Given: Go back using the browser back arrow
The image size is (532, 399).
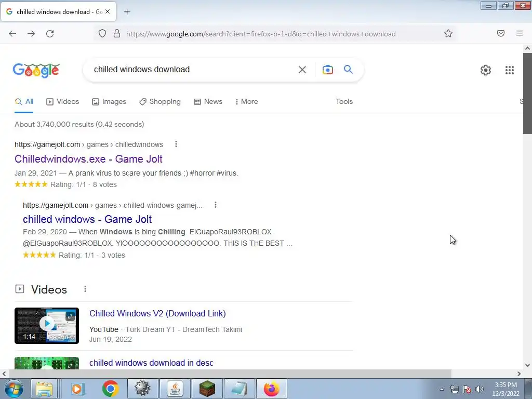Looking at the screenshot, I should [x=12, y=34].
